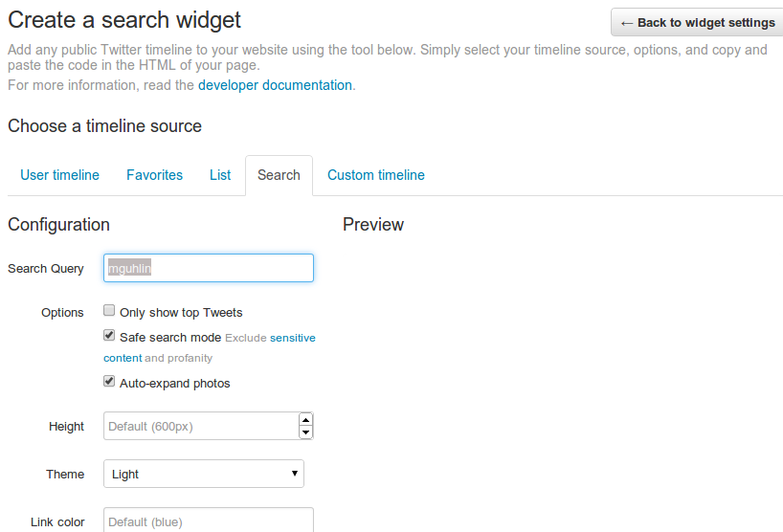Open the sensitive content link
The height and width of the screenshot is (532, 783).
tap(292, 338)
